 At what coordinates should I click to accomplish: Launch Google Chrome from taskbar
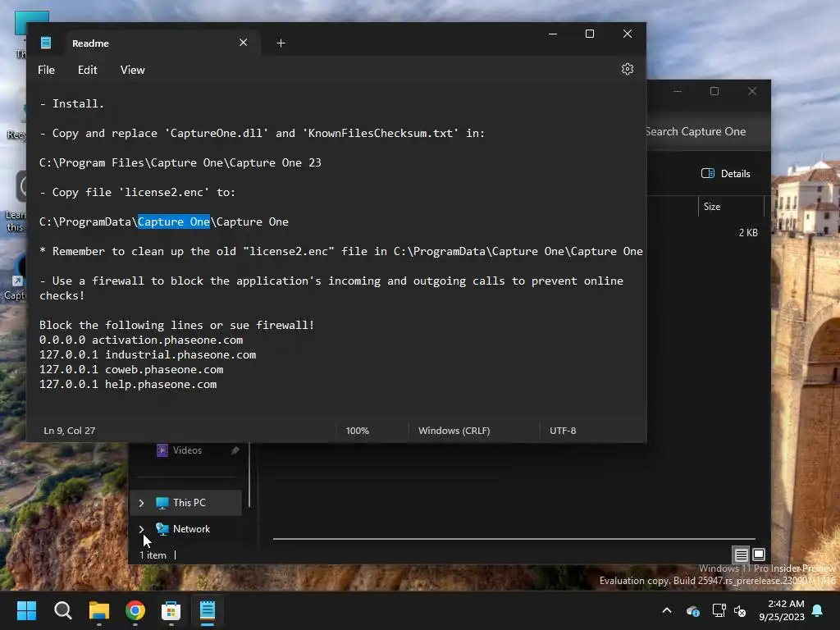tap(135, 610)
